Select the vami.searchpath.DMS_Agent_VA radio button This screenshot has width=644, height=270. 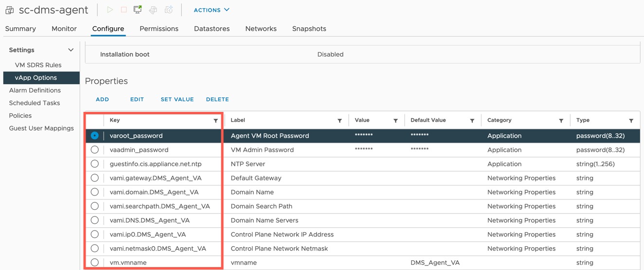pos(94,206)
